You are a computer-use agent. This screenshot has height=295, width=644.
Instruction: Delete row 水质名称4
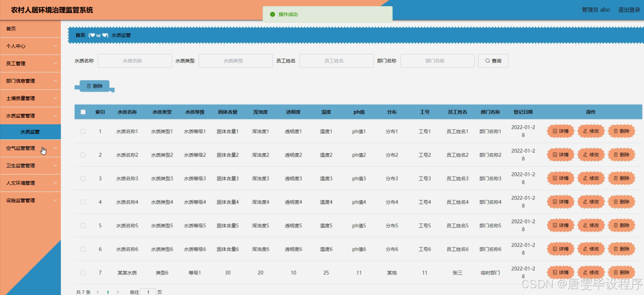tap(621, 202)
